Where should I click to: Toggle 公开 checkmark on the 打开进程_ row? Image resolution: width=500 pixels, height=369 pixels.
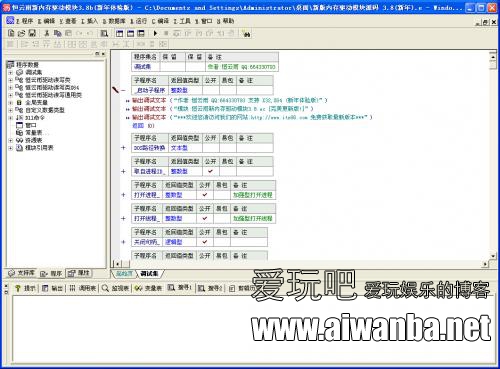click(x=205, y=195)
